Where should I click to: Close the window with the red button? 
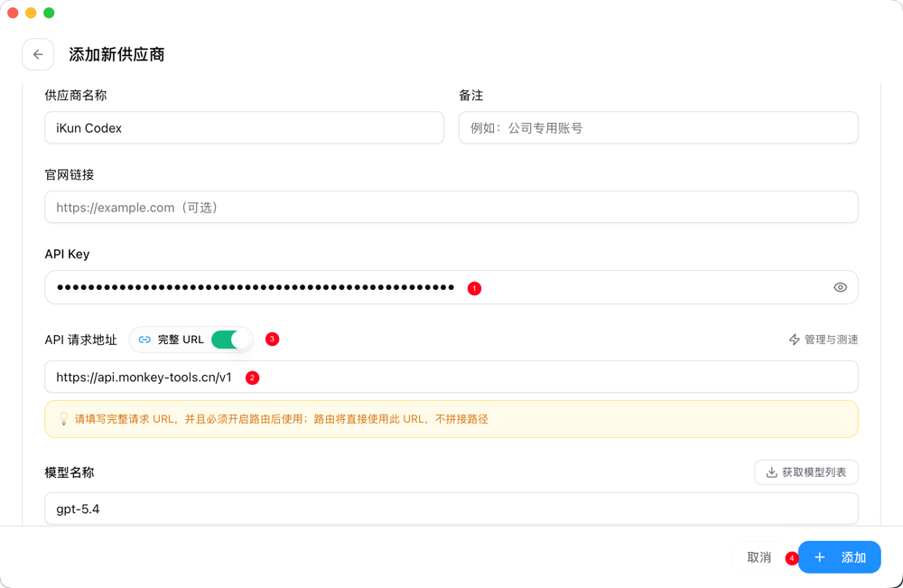point(13,13)
